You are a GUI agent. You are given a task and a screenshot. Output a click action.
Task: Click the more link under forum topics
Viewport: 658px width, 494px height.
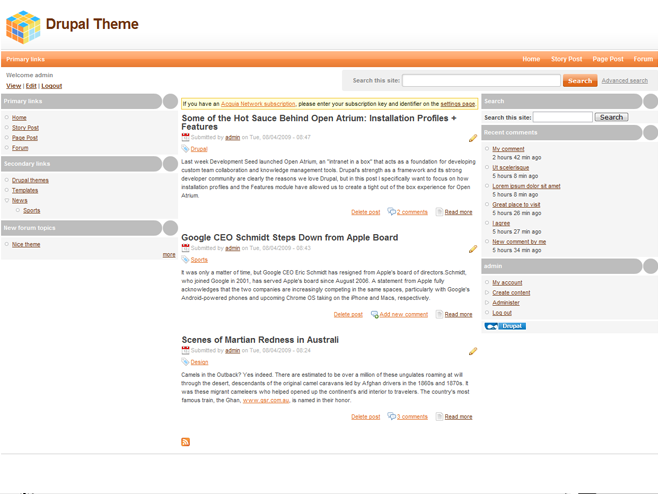169,255
